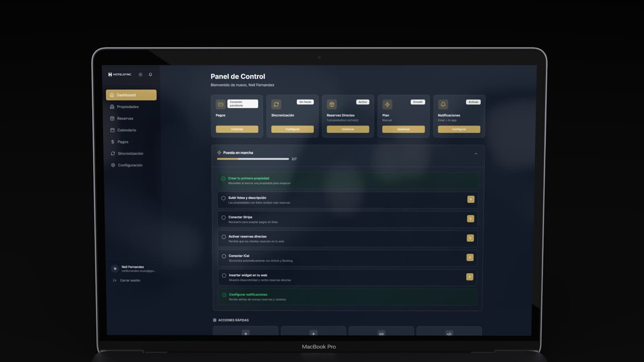The image size is (644, 362).
Task: Click the Plan card lightning icon
Action: (387, 105)
